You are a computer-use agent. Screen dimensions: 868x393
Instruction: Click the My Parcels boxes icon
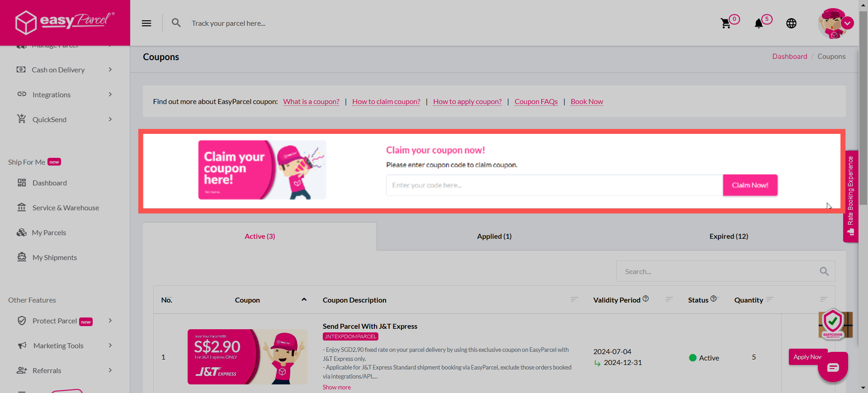(x=22, y=232)
